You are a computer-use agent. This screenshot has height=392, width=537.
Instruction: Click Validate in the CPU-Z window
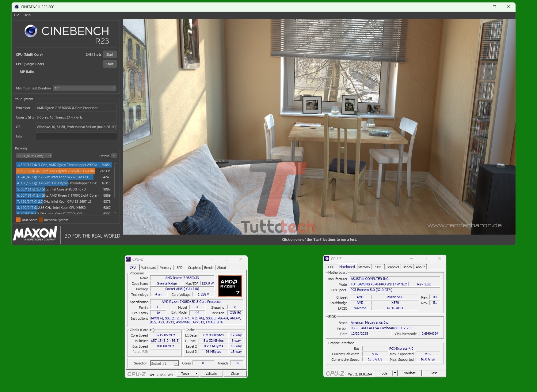(211, 373)
